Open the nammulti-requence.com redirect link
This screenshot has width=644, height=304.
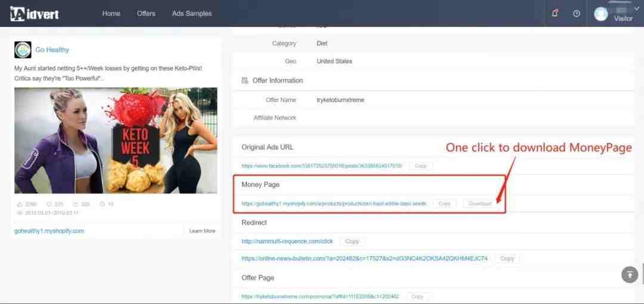coord(287,241)
